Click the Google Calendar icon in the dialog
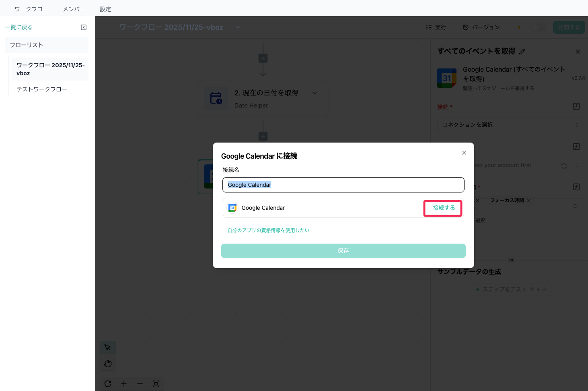The width and height of the screenshot is (588, 391). 232,208
